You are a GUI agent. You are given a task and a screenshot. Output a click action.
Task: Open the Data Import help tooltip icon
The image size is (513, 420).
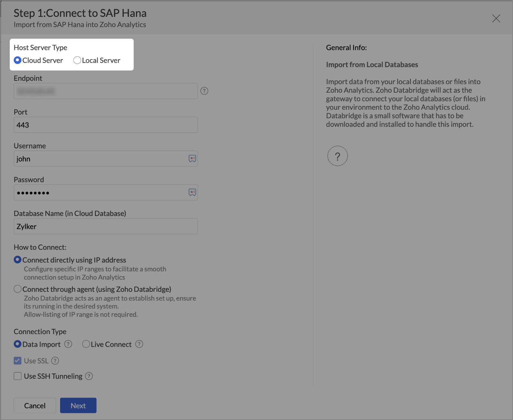click(x=68, y=344)
